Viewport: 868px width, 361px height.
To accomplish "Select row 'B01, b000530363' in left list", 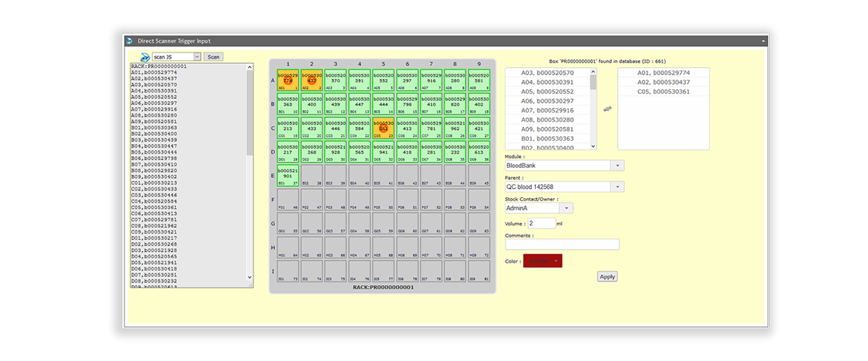I will [x=548, y=139].
